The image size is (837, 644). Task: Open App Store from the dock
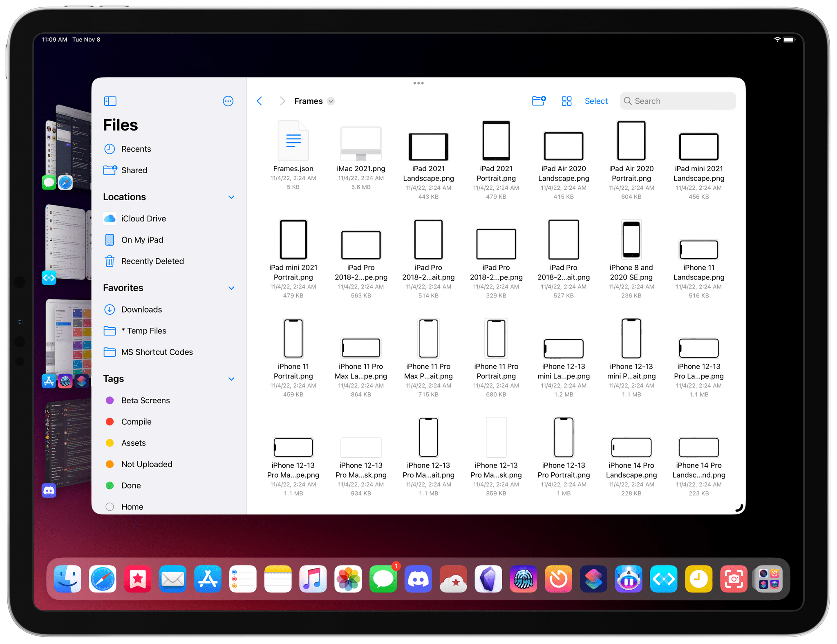pyautogui.click(x=208, y=579)
